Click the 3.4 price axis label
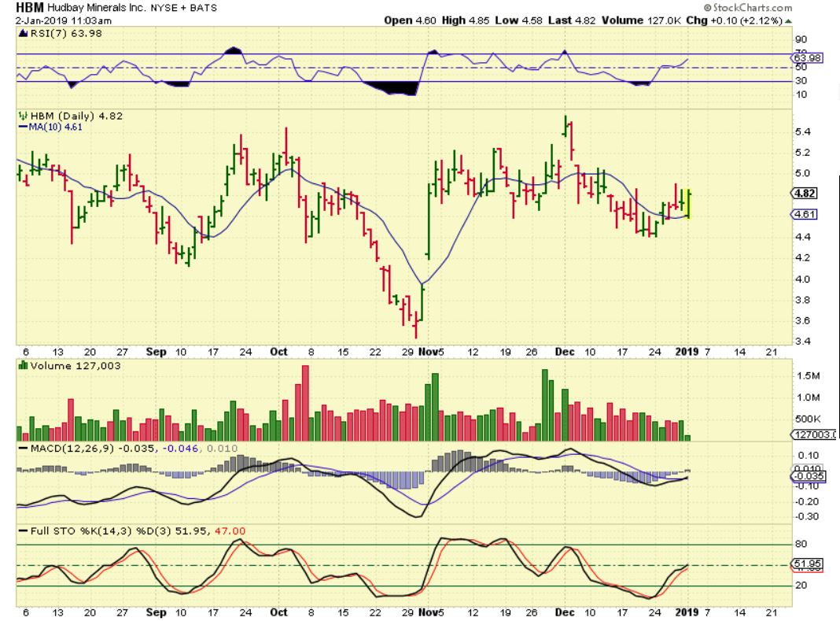 [x=802, y=341]
